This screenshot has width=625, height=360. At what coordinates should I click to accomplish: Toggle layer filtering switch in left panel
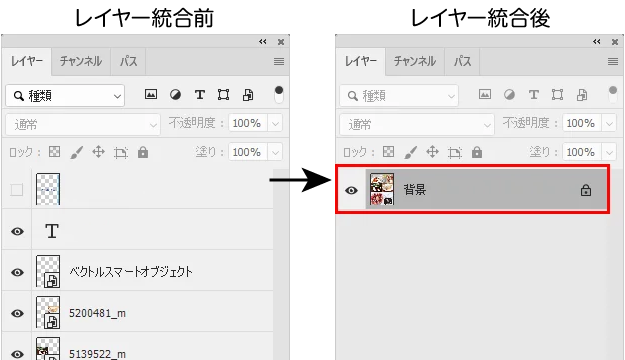click(279, 95)
